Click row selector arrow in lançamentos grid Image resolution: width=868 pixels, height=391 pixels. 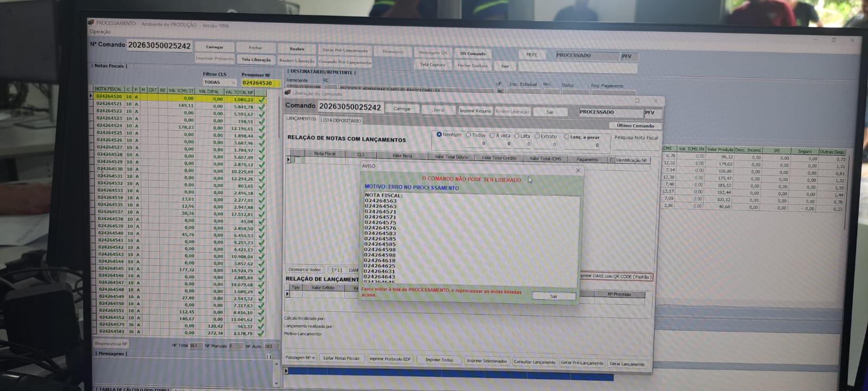pos(289,159)
